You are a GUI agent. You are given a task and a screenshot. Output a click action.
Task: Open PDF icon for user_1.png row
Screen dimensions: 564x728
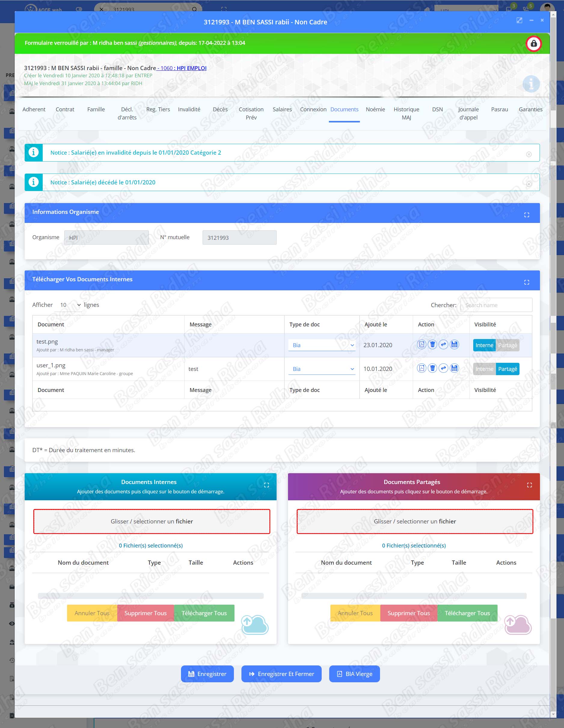[421, 368]
